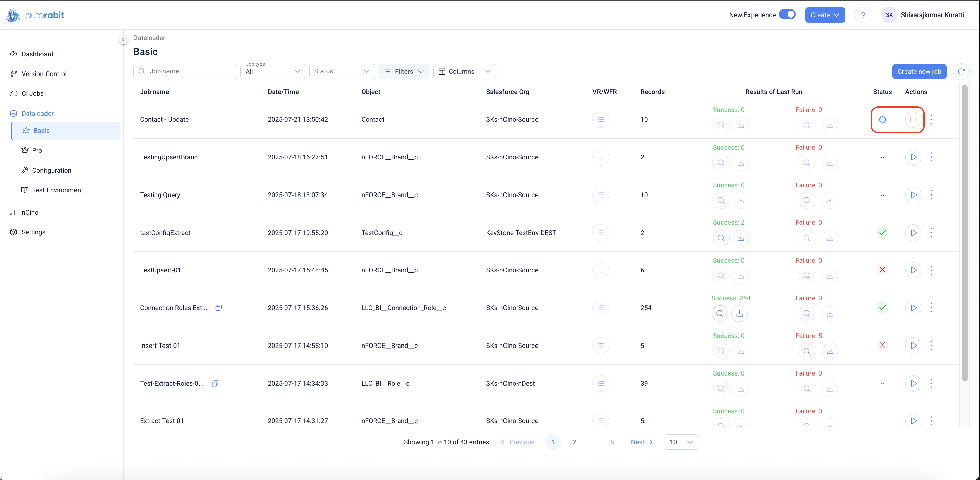Click the Create new job button
This screenshot has width=980, height=480.
919,71
